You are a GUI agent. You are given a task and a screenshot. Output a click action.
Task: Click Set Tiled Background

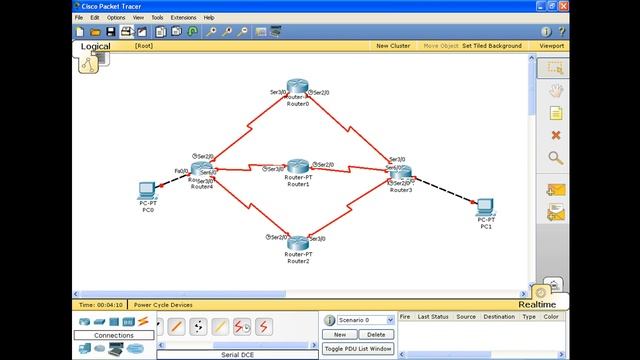click(x=492, y=46)
